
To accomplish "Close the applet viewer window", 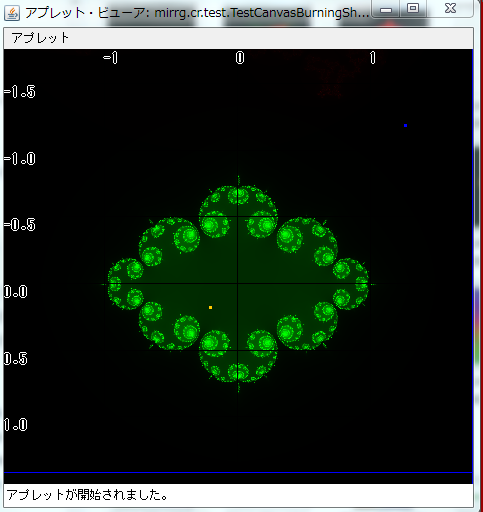I will click(450, 8).
